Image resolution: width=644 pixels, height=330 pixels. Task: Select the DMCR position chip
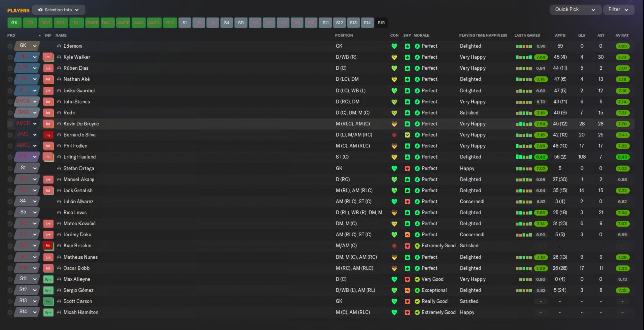click(92, 23)
